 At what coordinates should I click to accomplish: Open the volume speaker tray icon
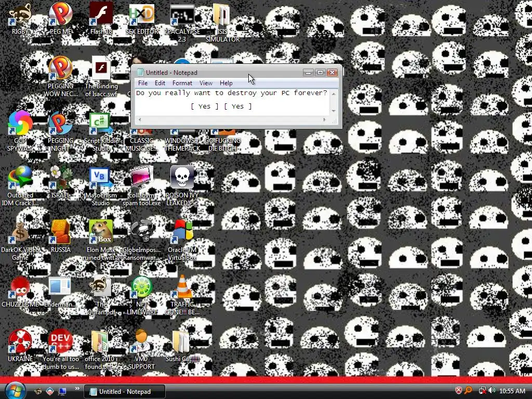[491, 391]
